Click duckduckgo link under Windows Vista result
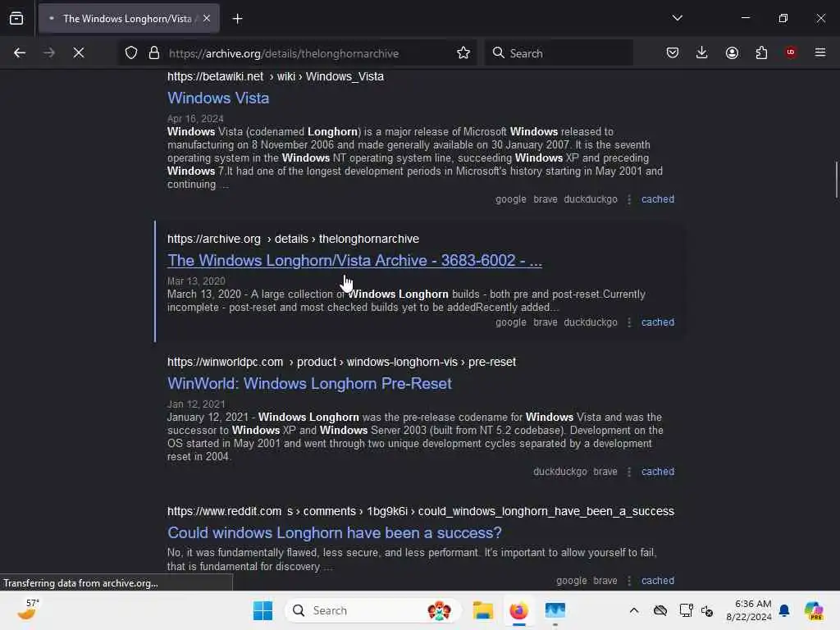Screen dimensions: 840x630 point(591,199)
